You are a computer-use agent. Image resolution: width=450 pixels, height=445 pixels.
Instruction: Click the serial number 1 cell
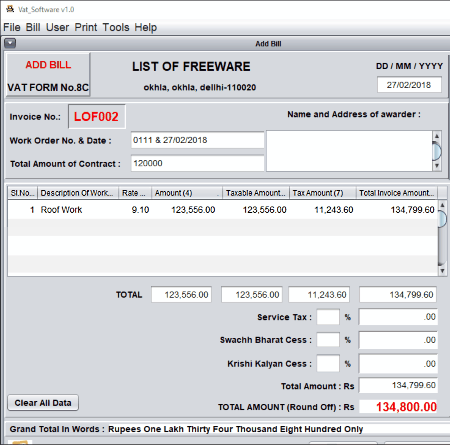click(x=22, y=210)
